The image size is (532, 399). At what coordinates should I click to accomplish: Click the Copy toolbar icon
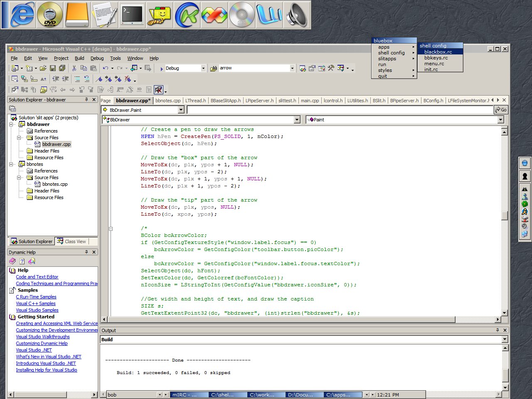tap(84, 68)
